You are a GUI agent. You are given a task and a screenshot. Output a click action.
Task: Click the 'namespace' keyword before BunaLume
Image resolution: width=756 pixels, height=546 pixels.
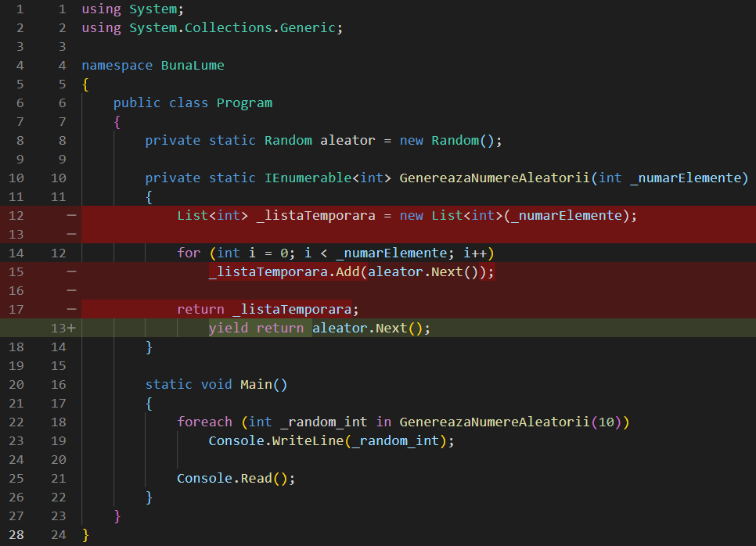point(117,66)
